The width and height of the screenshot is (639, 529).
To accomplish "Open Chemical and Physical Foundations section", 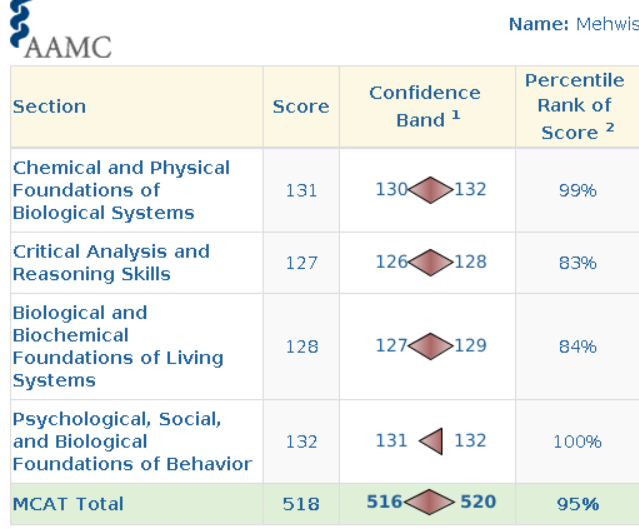I will pos(121,190).
